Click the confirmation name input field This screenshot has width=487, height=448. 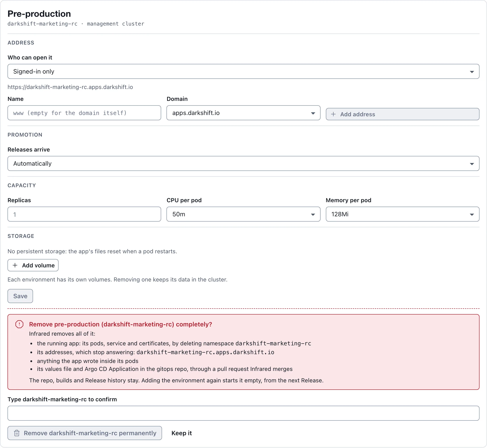243,413
